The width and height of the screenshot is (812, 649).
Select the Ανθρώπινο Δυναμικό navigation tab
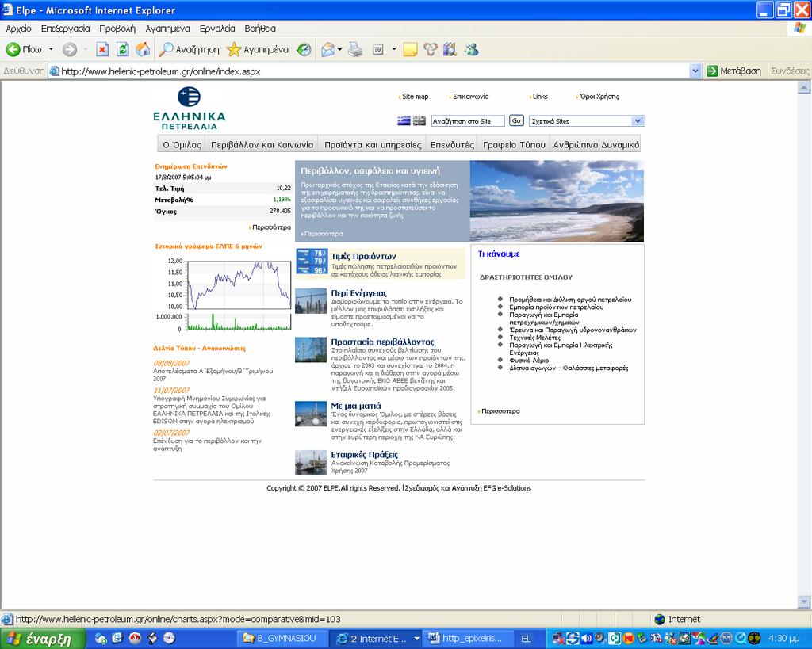(x=596, y=144)
